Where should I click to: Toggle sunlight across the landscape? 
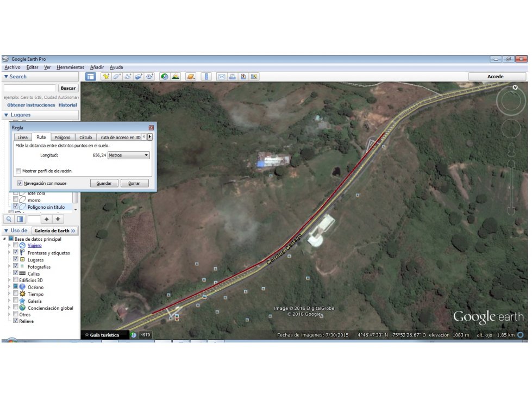(176, 77)
